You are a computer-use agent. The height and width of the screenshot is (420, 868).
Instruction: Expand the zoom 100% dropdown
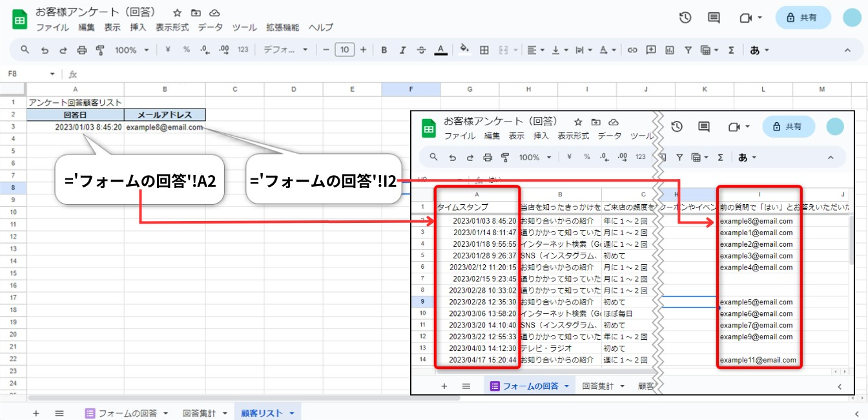tap(132, 50)
